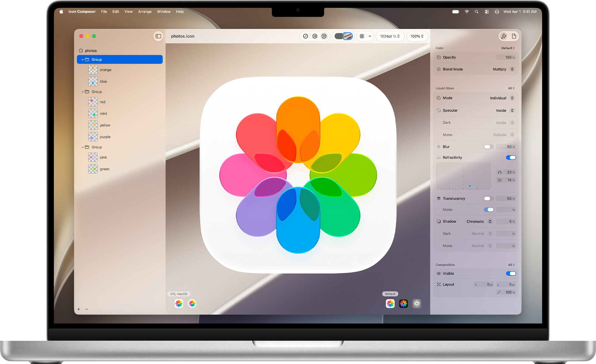
Task: Select the orange layer thumbnail
Action: [x=93, y=70]
